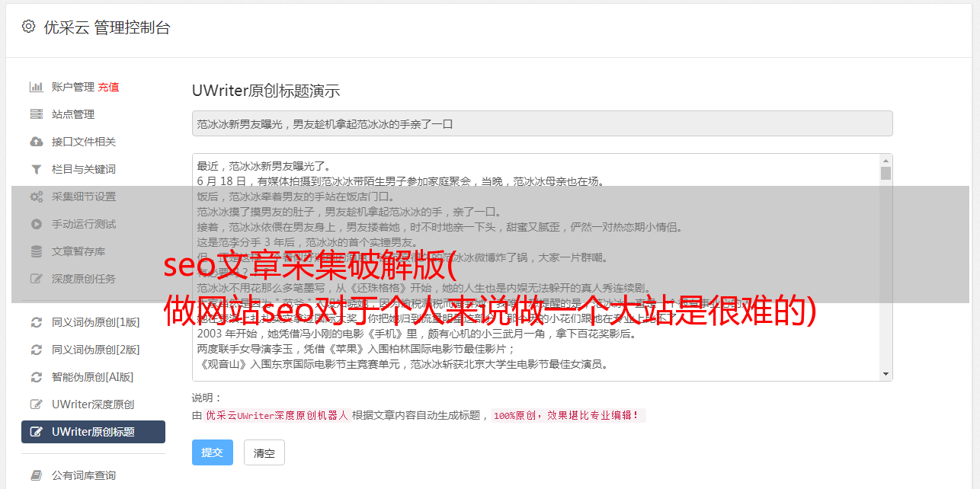This screenshot has height=489, width=980.
Task: Click the red 充值 link
Action: 108,87
